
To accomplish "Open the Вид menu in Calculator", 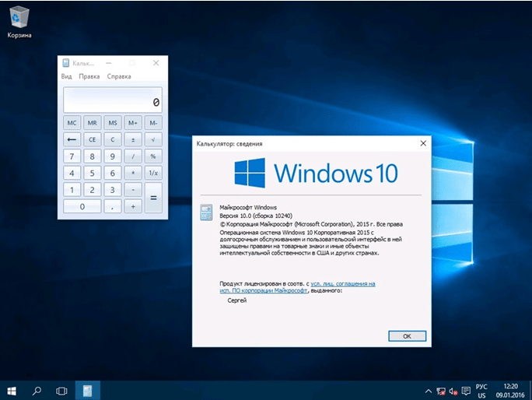I will [67, 76].
